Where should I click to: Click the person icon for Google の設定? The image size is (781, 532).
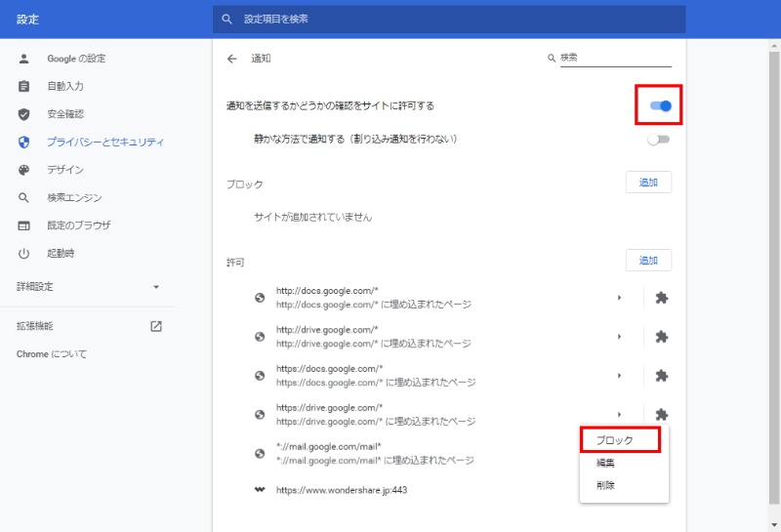[x=23, y=59]
